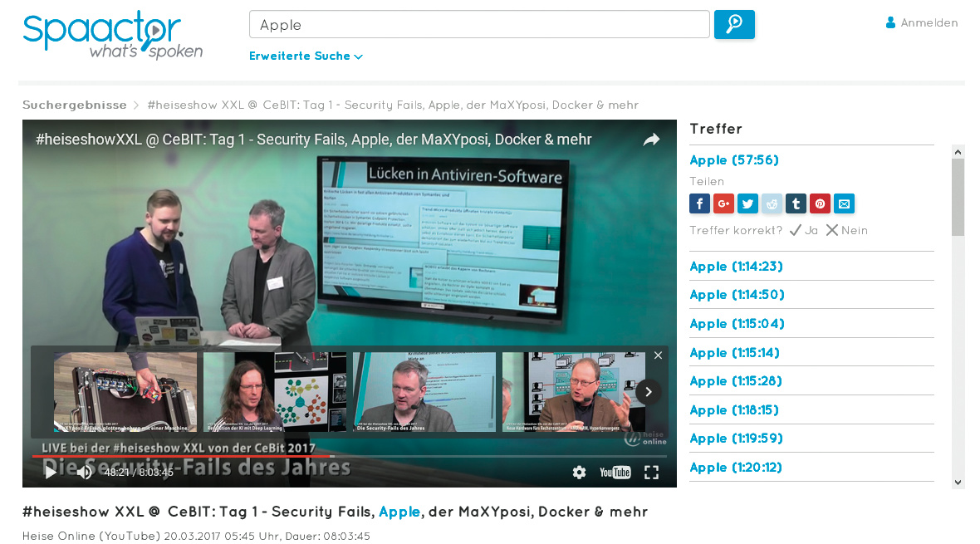980x544 pixels.
Task: Click the search field containing Apple
Action: click(478, 25)
